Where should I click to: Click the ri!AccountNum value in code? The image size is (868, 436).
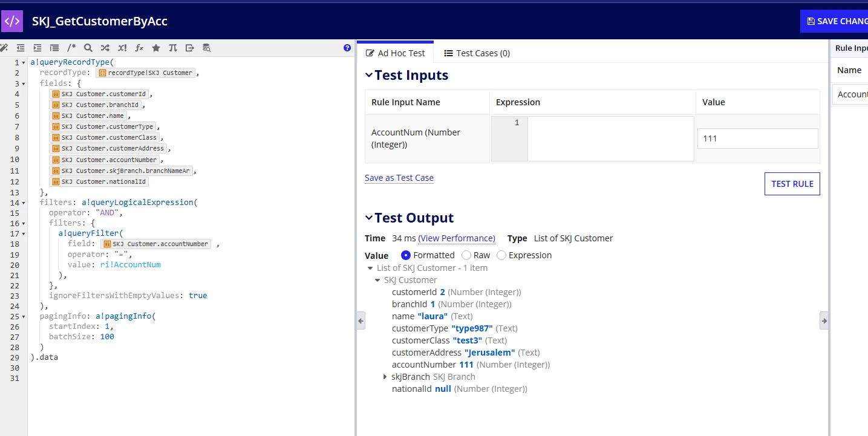pos(130,265)
